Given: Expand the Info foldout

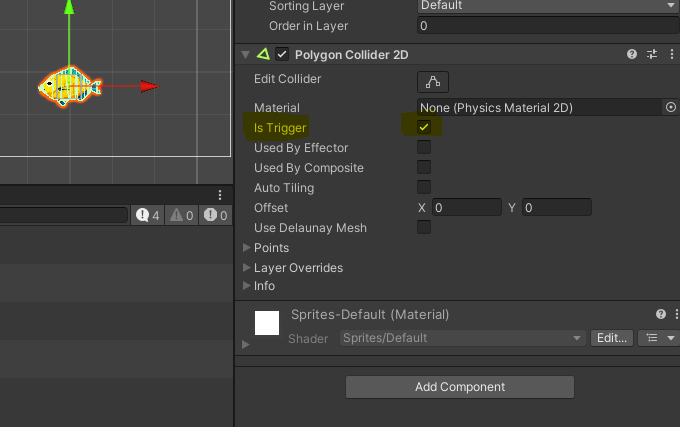Looking at the screenshot, I should point(246,286).
